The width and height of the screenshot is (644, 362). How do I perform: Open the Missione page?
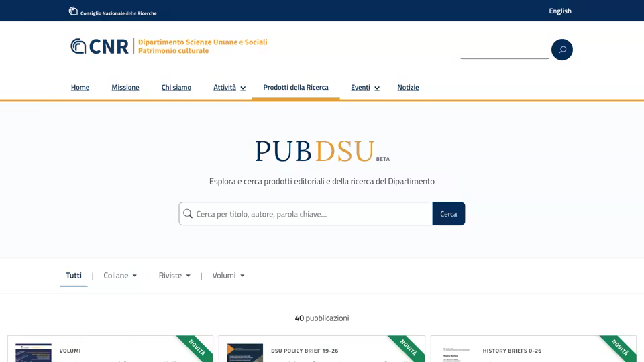[x=125, y=87]
